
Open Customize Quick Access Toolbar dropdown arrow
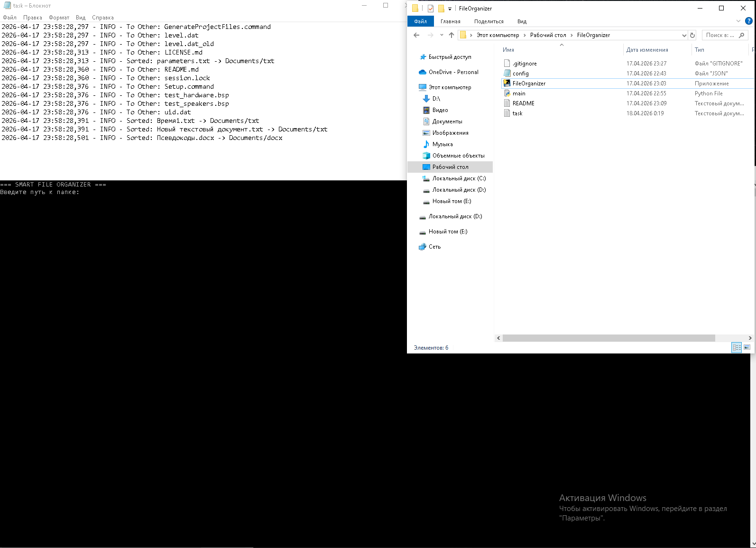[450, 9]
